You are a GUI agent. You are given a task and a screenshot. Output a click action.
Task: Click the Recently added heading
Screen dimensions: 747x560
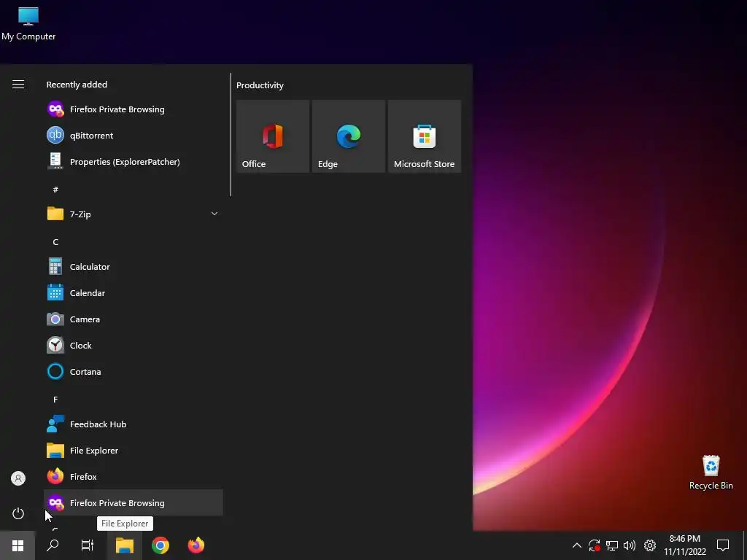(x=77, y=85)
